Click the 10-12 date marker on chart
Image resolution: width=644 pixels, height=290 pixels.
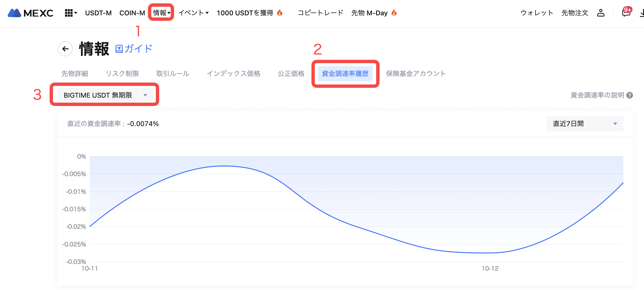point(490,268)
